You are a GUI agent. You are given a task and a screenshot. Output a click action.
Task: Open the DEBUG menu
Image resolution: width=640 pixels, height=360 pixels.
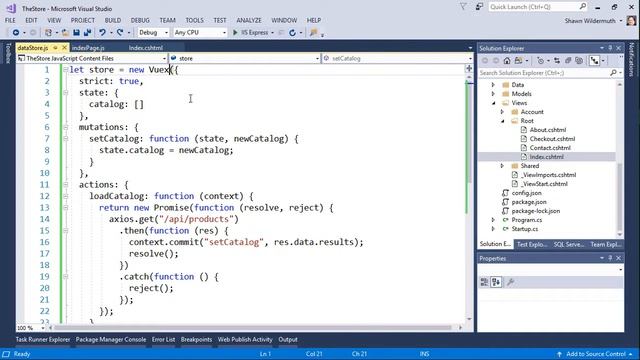140,20
